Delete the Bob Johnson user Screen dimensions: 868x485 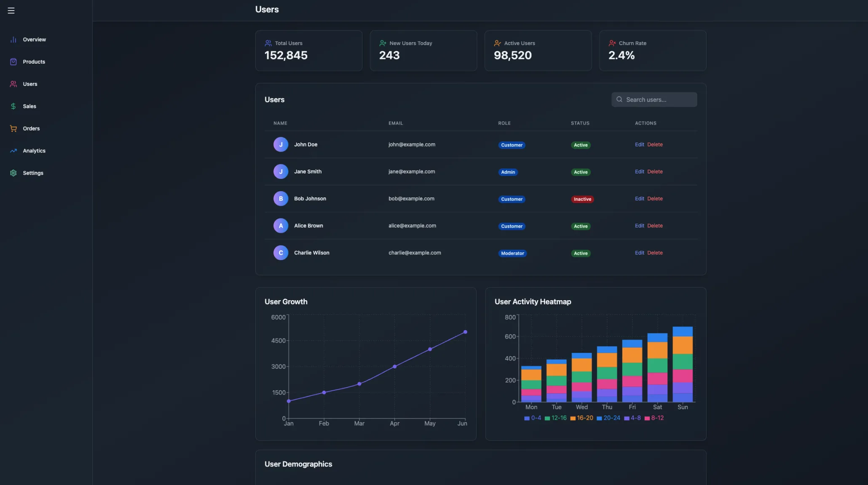tap(655, 199)
